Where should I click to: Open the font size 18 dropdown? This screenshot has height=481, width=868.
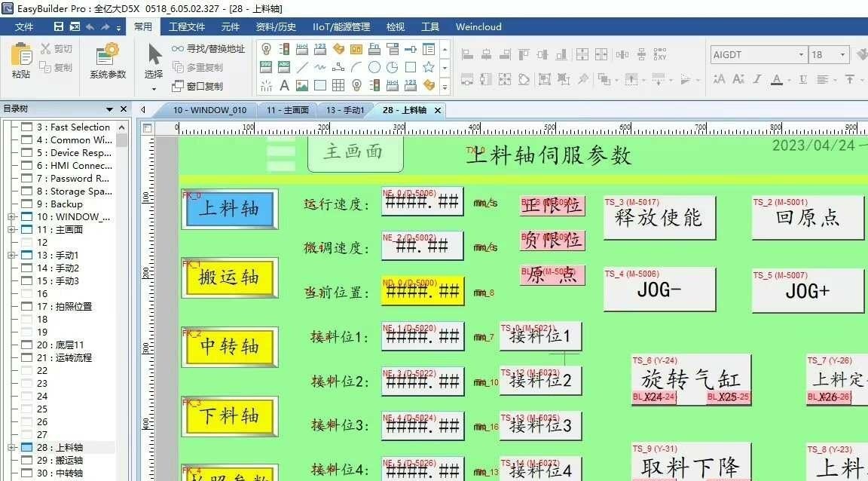[x=842, y=54]
